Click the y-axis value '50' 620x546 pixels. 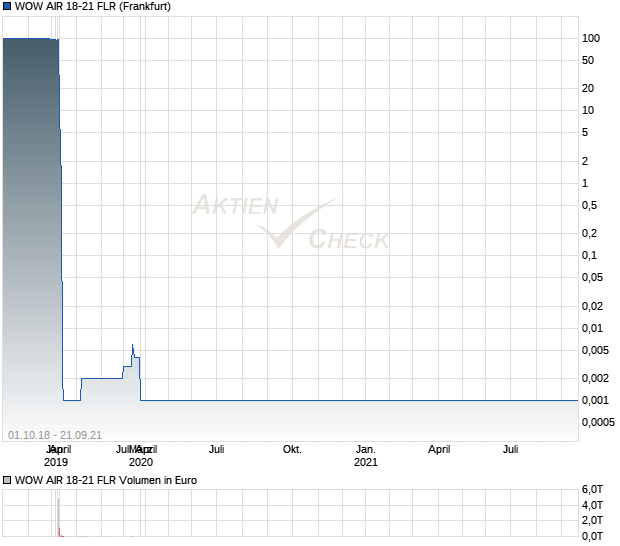(588, 60)
